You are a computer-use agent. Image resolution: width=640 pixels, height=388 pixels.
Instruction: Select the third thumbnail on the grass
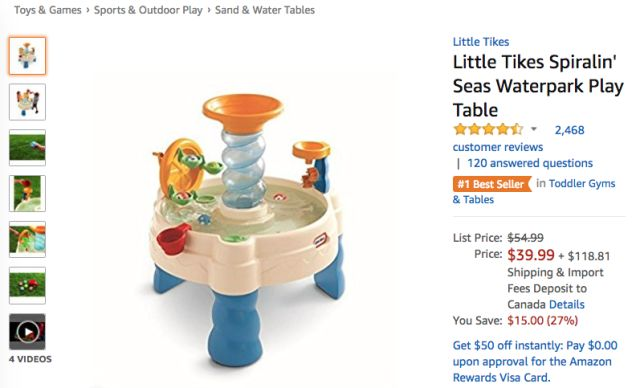tap(27, 148)
